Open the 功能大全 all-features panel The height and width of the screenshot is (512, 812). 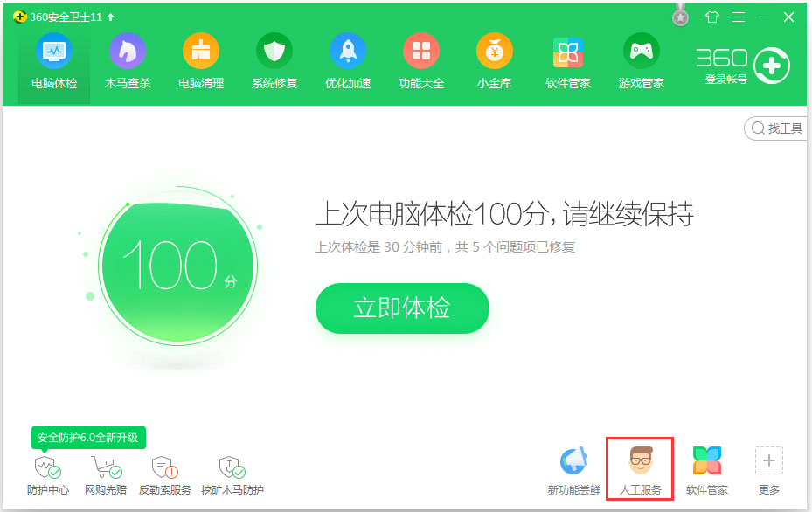coord(420,59)
